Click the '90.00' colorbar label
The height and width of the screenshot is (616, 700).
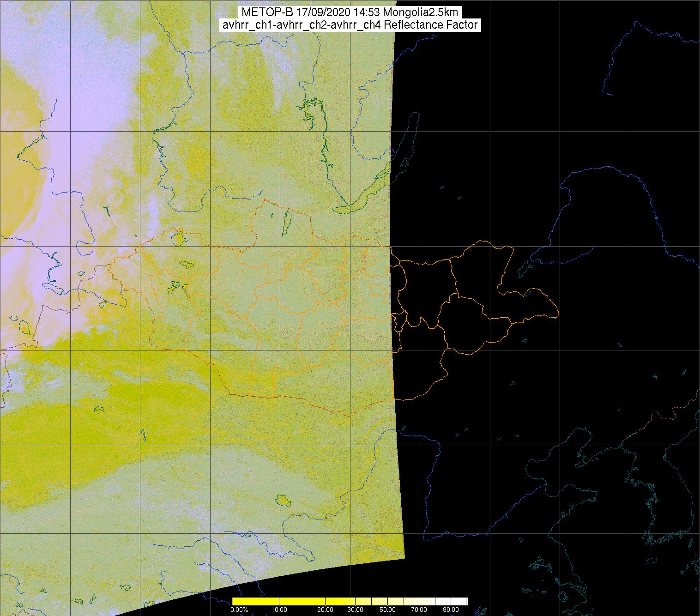[x=451, y=610]
